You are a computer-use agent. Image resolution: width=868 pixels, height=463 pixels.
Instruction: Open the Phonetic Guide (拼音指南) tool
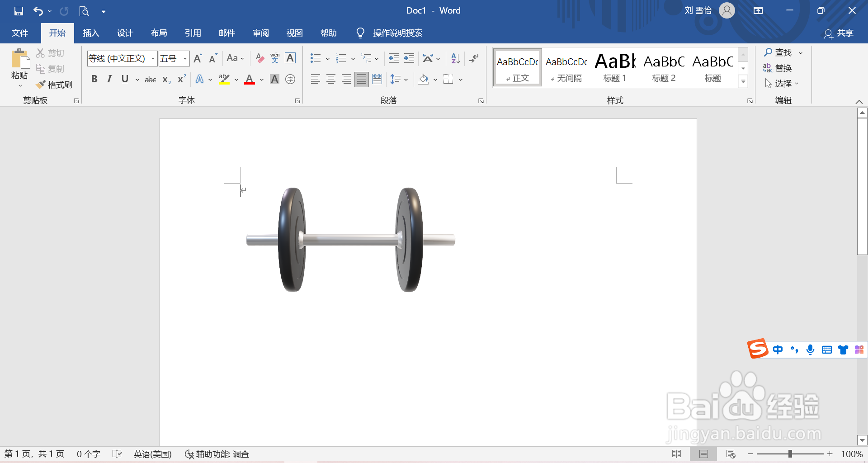tap(274, 58)
